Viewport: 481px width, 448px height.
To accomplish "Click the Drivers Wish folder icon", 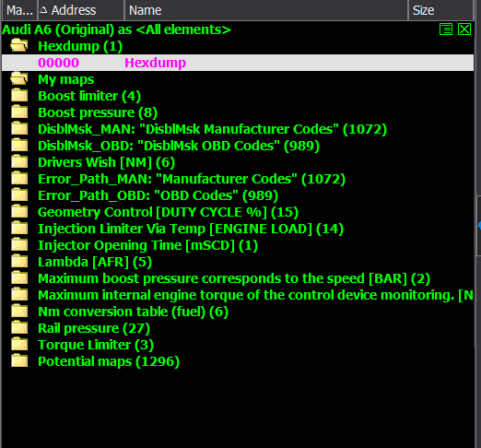I will [19, 162].
